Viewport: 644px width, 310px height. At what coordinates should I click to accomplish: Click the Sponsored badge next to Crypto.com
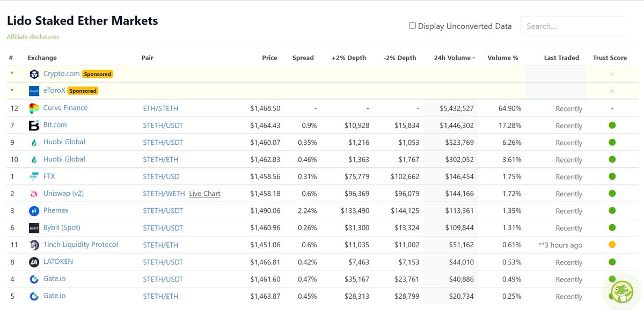[x=98, y=74]
